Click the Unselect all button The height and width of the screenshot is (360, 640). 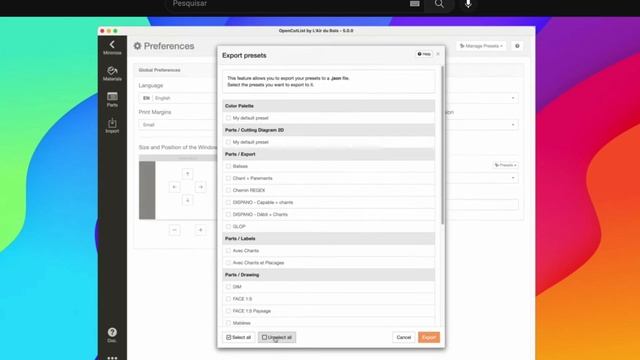[x=277, y=338]
